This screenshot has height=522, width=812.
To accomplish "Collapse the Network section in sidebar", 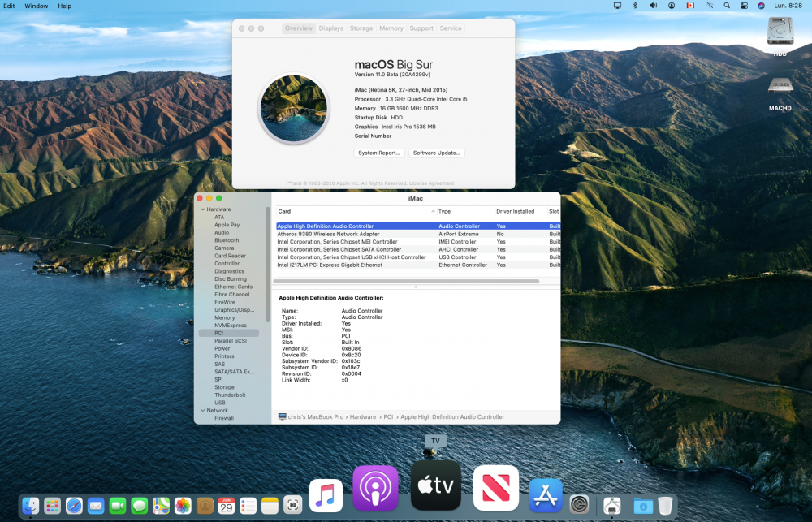I will click(x=203, y=410).
